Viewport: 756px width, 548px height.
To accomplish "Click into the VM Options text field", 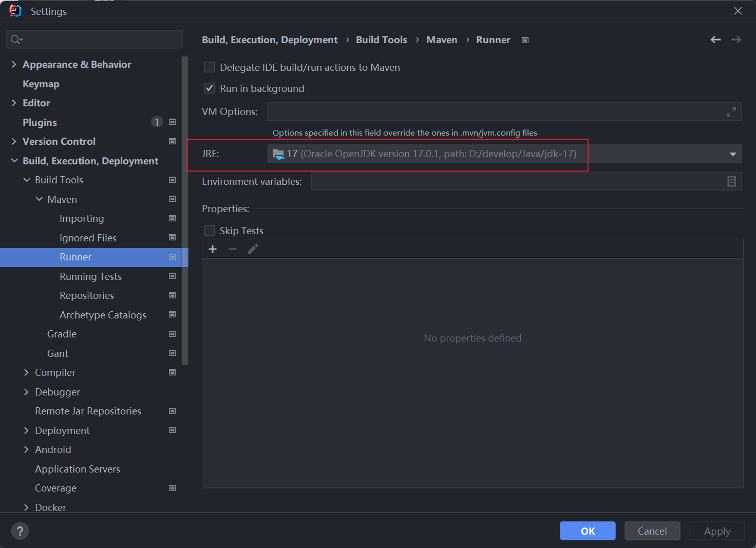I will 493,112.
